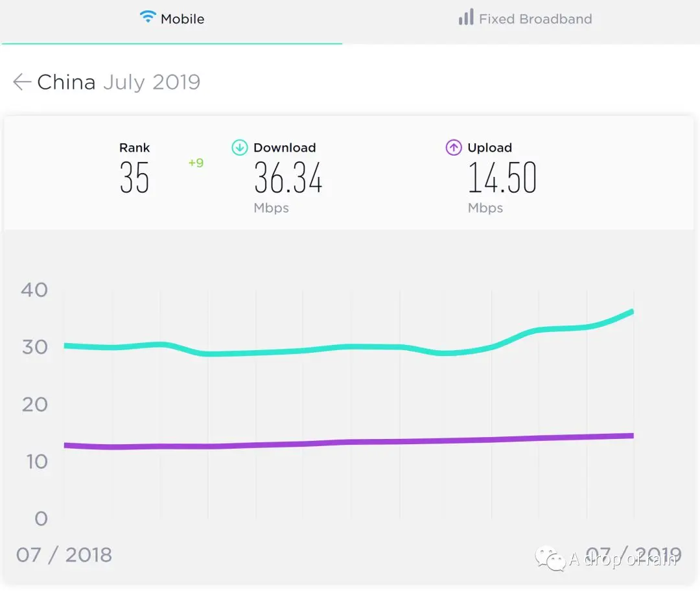Click the 30 y-axis label
Image resolution: width=700 pixels, height=592 pixels.
pos(35,348)
